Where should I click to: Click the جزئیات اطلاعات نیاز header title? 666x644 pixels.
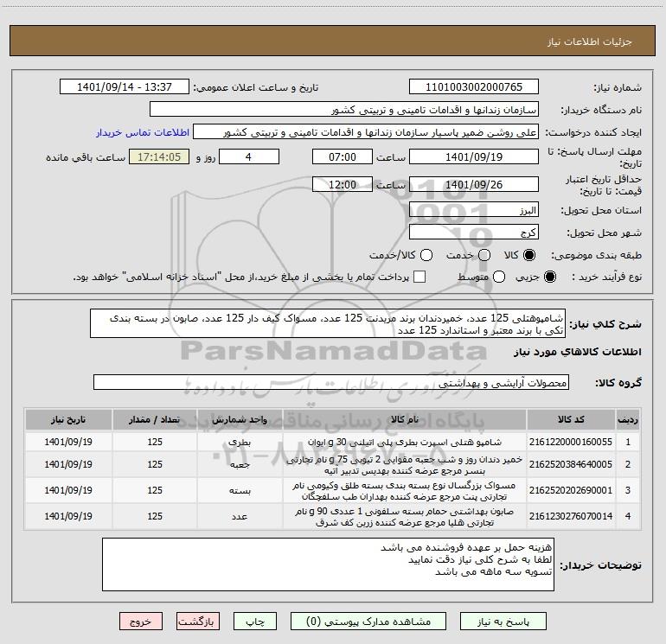[590, 41]
